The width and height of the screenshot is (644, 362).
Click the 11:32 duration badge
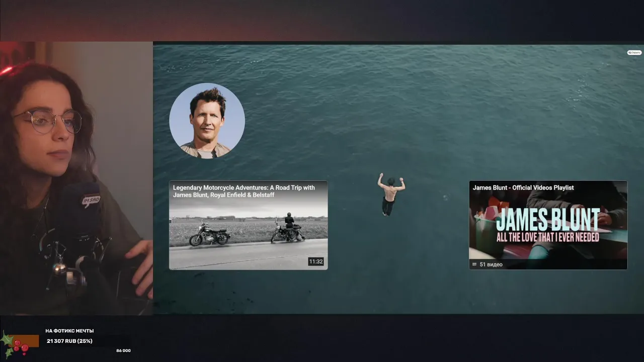[x=315, y=261]
